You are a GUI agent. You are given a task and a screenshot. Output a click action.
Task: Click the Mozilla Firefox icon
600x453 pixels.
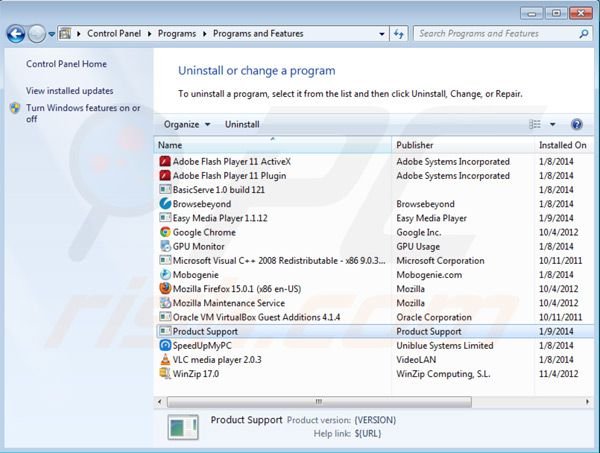[x=165, y=288]
